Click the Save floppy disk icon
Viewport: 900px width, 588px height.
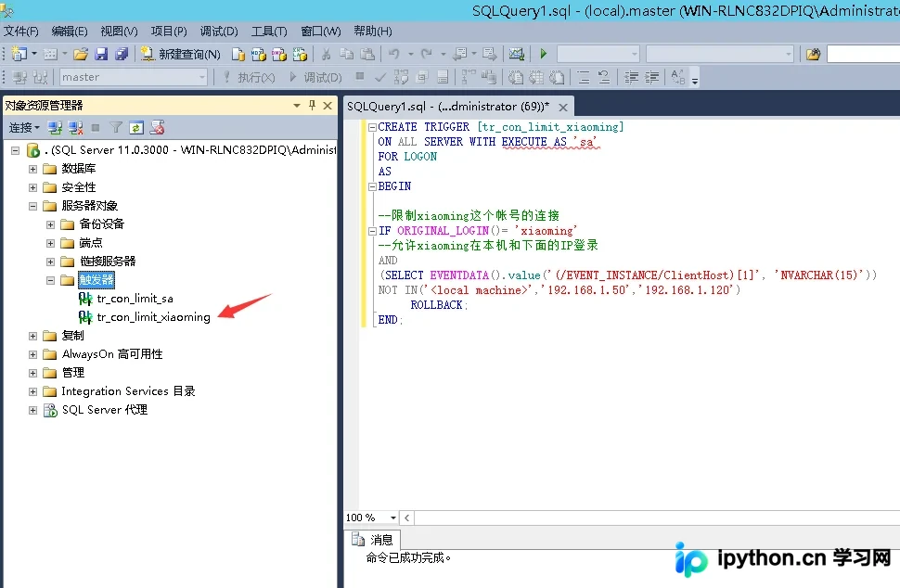point(101,54)
